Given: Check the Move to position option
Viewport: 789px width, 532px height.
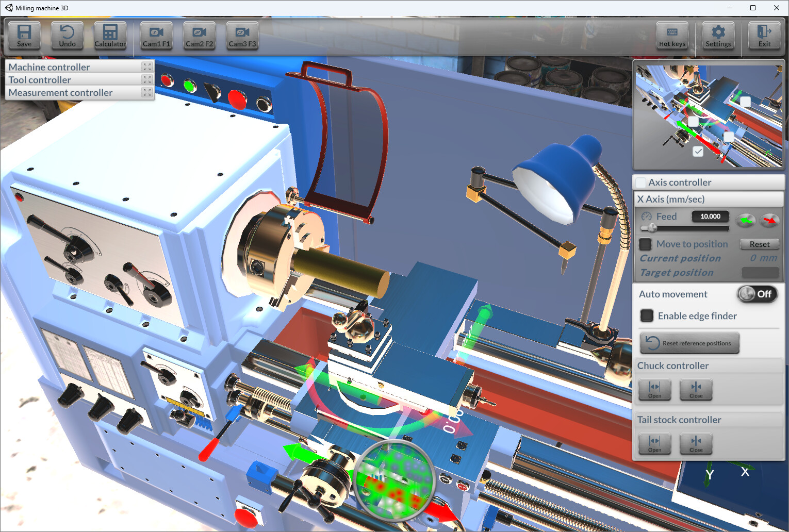Looking at the screenshot, I should point(645,244).
